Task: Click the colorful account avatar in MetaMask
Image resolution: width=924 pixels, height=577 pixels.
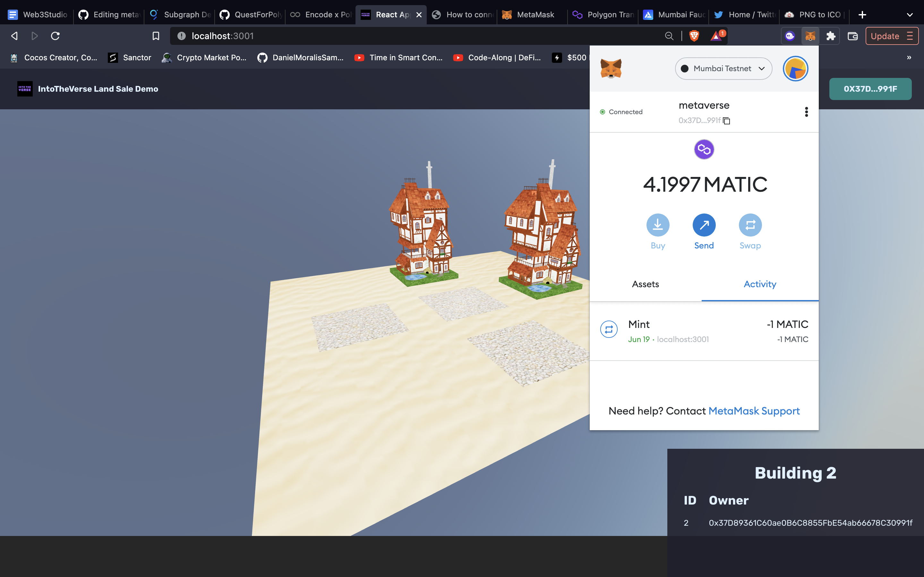Action: click(795, 69)
